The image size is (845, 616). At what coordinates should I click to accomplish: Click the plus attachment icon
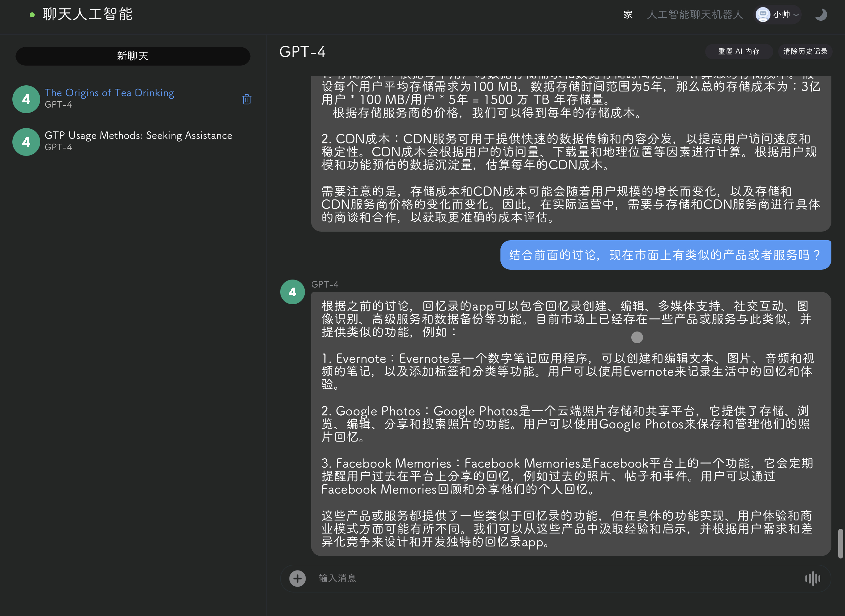click(x=297, y=578)
